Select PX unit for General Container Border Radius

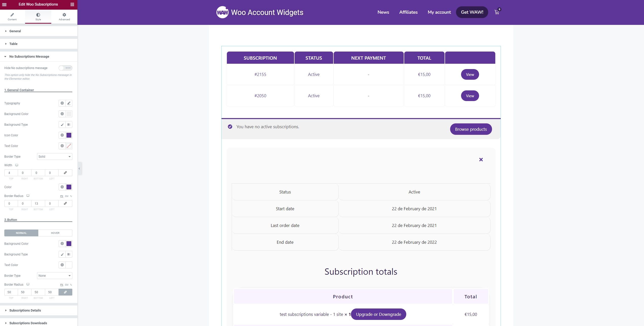coord(62,196)
